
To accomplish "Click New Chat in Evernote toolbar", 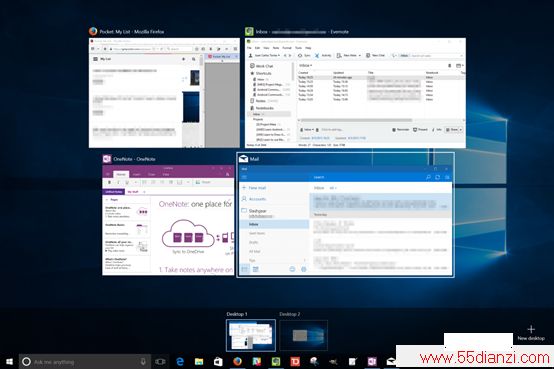I will click(375, 55).
